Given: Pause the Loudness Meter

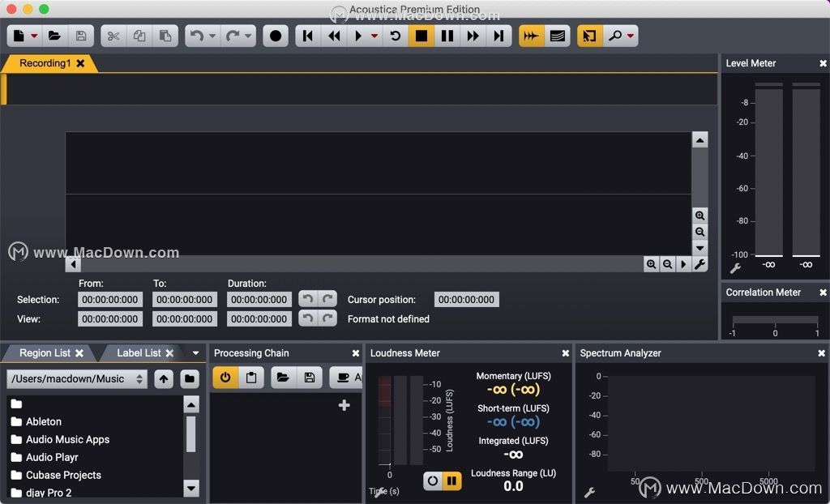Looking at the screenshot, I should [452, 481].
